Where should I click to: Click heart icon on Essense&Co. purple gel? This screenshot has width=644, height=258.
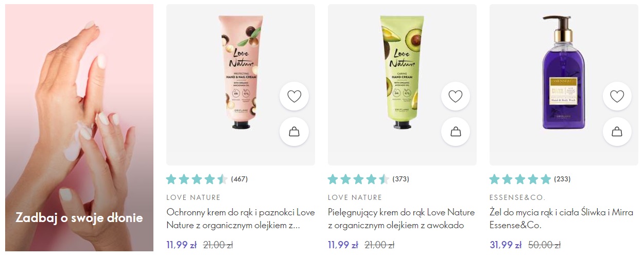[x=617, y=96]
